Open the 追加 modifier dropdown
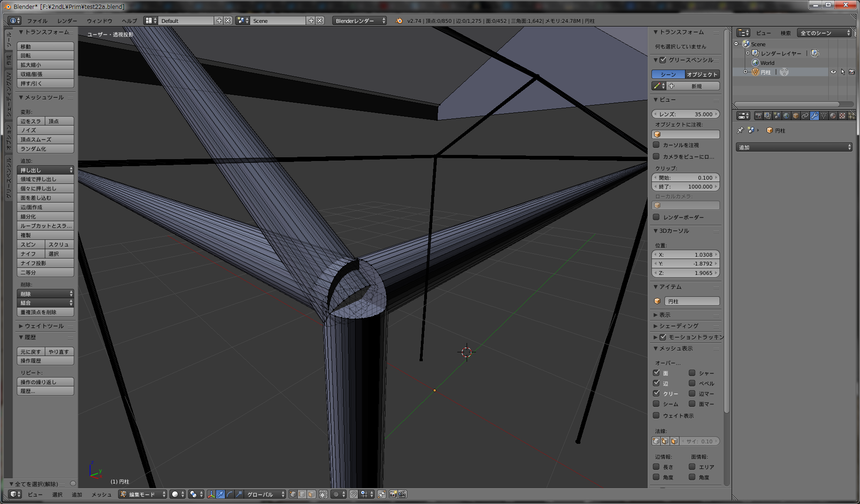Viewport: 860px width, 504px height. coord(794,147)
